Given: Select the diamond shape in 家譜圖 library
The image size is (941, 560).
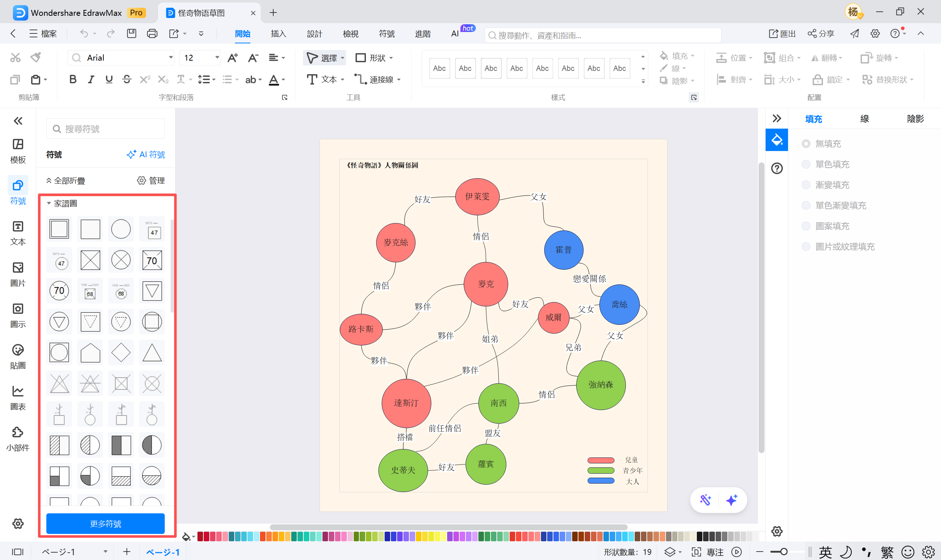Looking at the screenshot, I should click(121, 352).
